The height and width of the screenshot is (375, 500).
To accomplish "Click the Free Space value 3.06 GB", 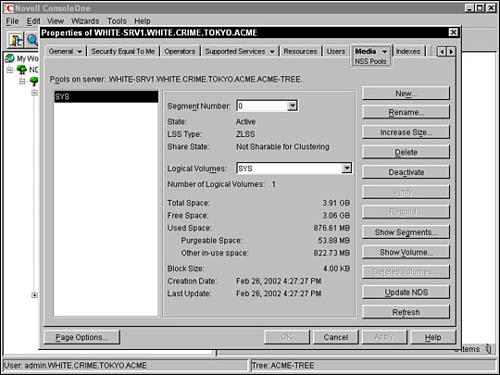I will (x=336, y=216).
